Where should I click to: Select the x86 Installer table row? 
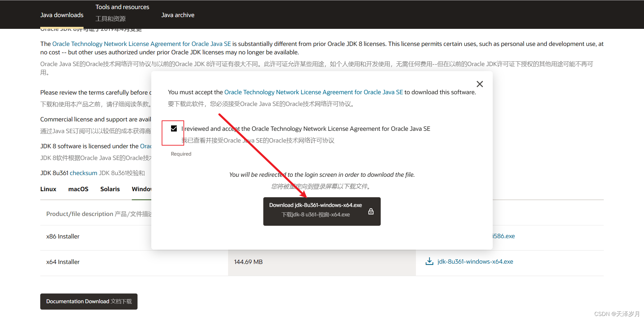63,236
